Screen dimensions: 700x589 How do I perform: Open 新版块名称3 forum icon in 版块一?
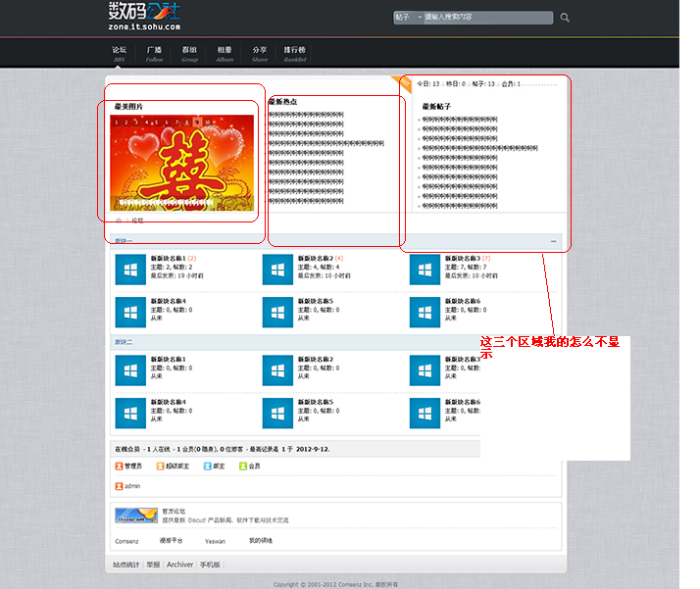[425, 270]
